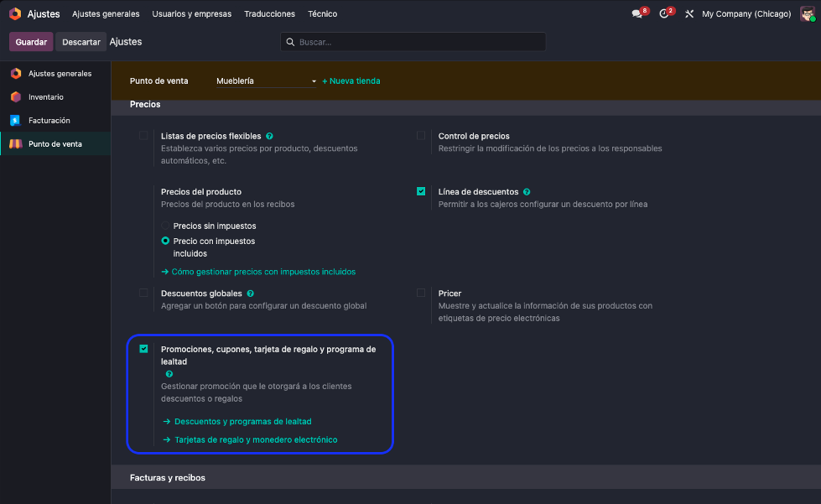The height and width of the screenshot is (504, 821).
Task: Click help icon beside Listas de precios flexibles
Action: 269,136
